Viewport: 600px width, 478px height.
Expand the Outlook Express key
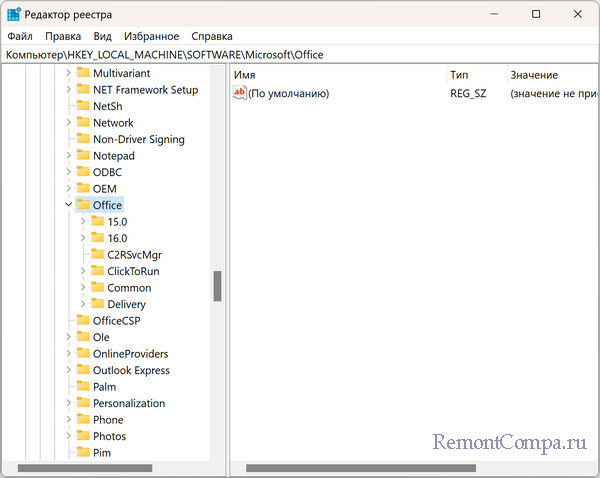tap(68, 370)
